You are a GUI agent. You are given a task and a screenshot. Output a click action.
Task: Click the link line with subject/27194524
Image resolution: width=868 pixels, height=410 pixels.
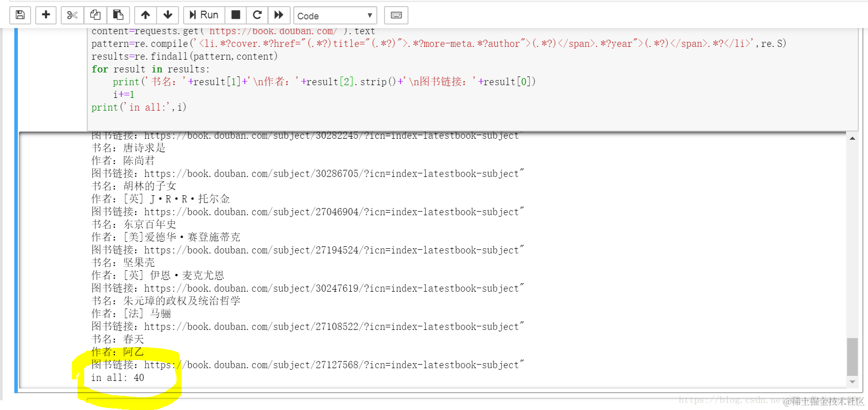click(x=308, y=250)
